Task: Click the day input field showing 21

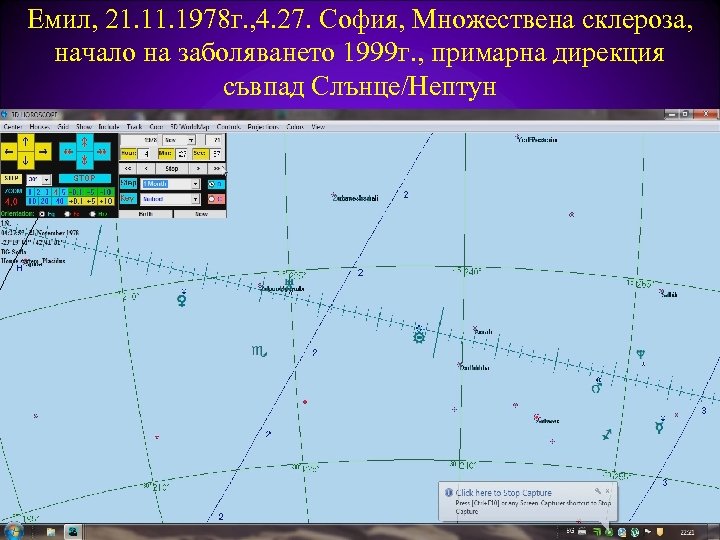Action: click(x=214, y=140)
